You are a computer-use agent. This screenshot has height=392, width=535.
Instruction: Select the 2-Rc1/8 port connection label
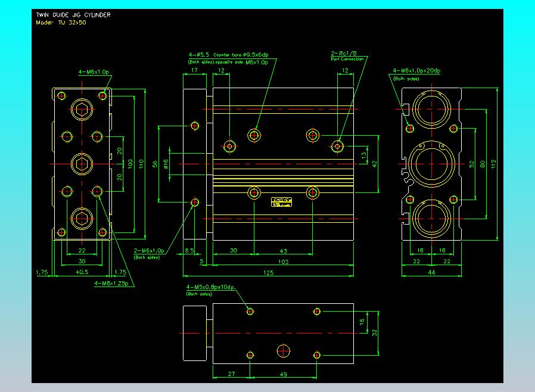[x=347, y=53]
